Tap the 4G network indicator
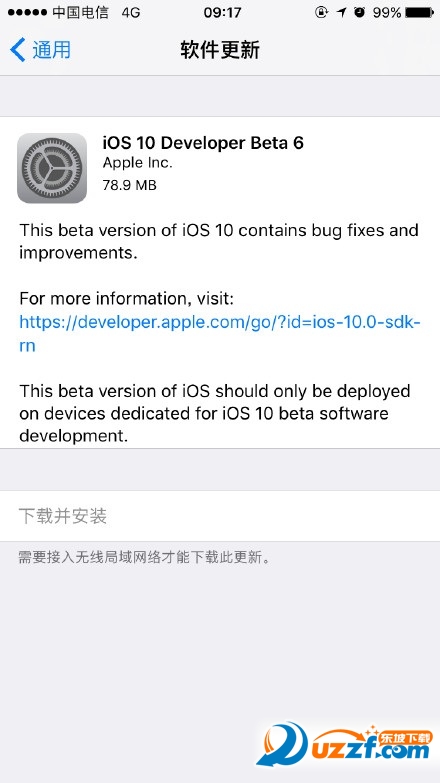Image resolution: width=440 pixels, height=783 pixels. point(131,12)
